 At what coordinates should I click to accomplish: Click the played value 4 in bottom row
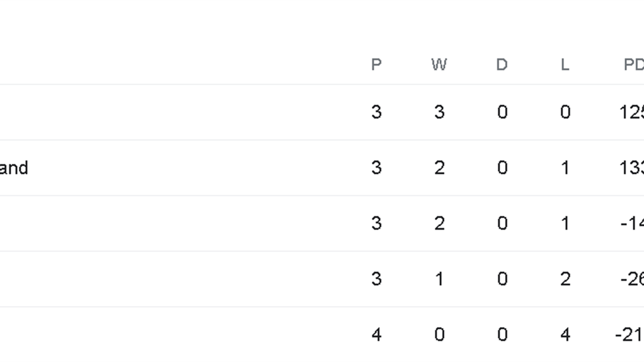point(376,335)
